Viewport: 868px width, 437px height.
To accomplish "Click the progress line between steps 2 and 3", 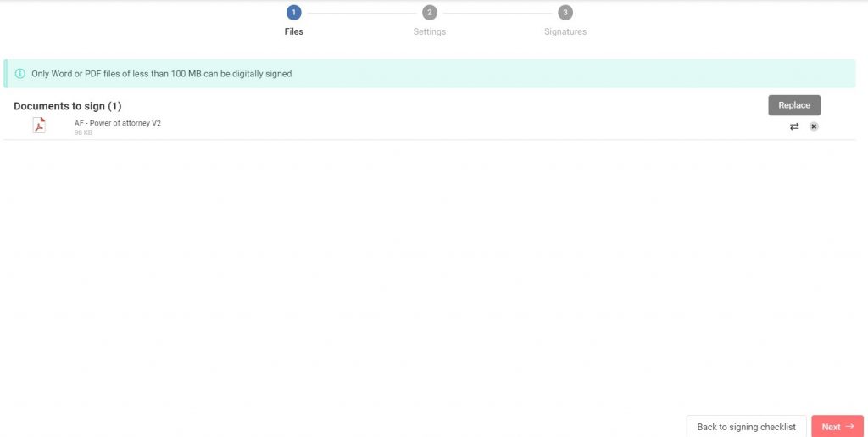I will [x=498, y=13].
